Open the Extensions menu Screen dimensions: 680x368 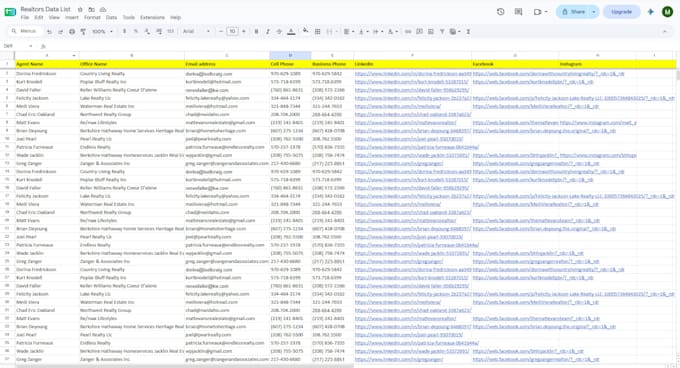click(152, 18)
